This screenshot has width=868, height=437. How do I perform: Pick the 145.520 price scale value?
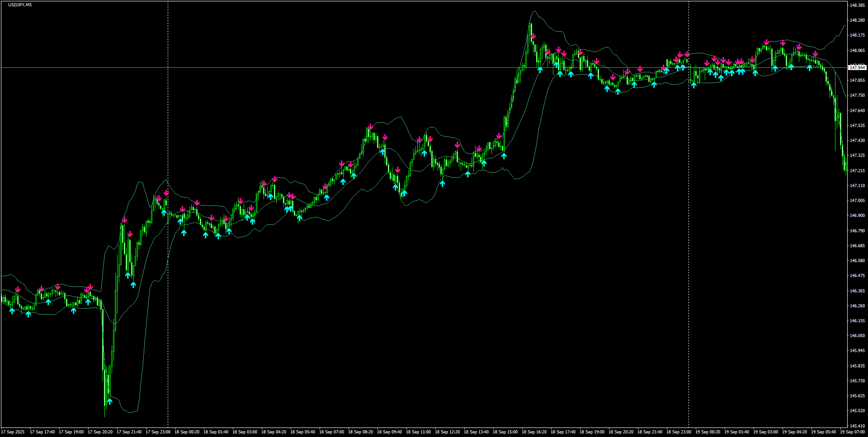857,411
